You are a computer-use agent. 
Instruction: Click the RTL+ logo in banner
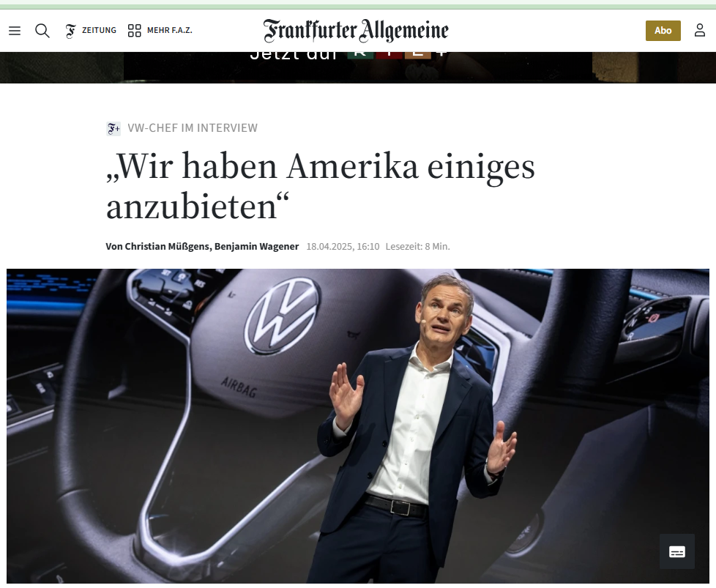click(396, 55)
